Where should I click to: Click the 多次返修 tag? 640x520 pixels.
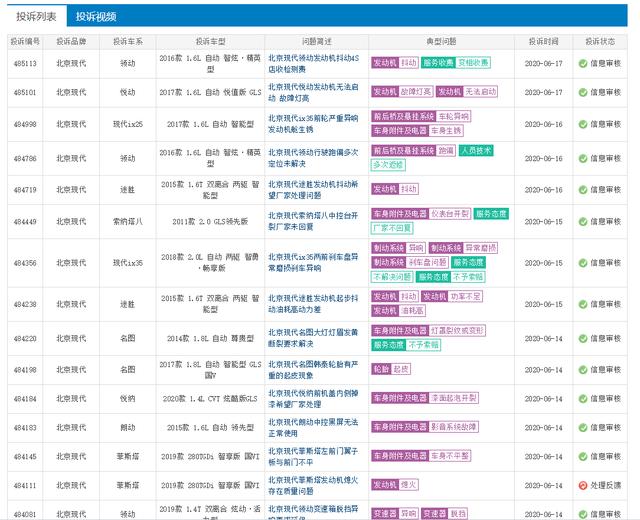(388, 165)
